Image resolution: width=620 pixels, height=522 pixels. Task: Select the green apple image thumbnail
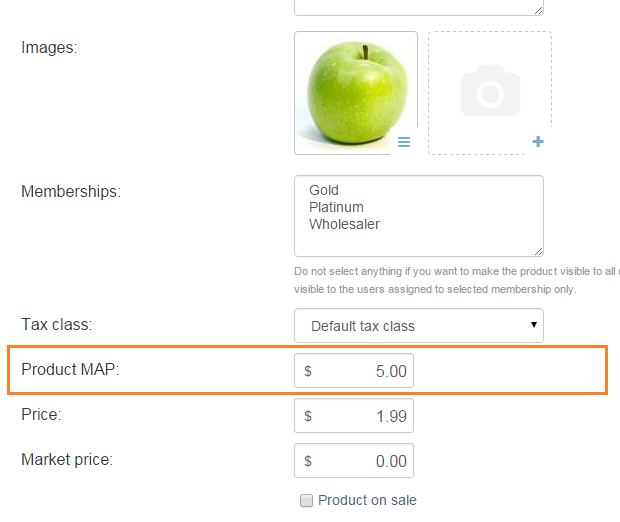tap(356, 93)
